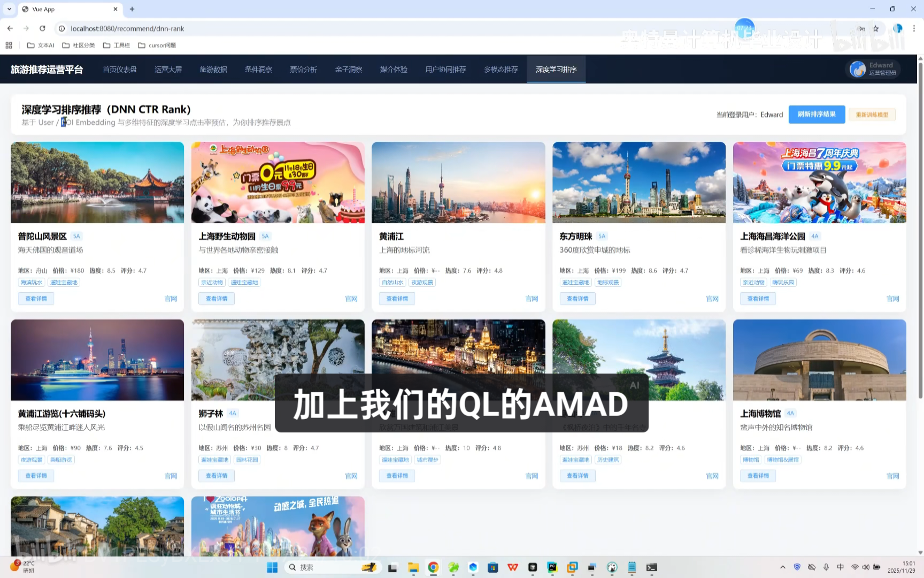Open Edward user profile menu
Screen dimensions: 924x578
tap(873, 69)
